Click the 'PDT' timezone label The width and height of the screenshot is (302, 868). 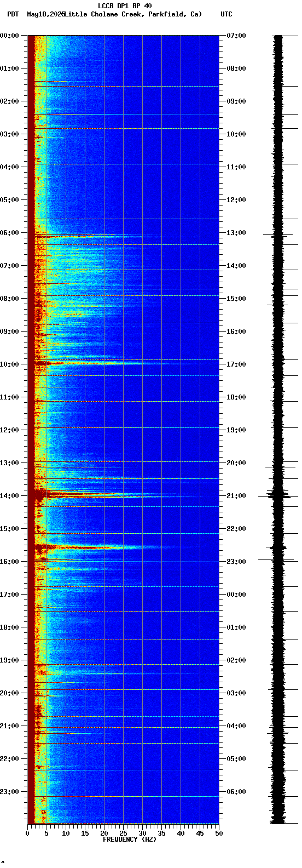(13, 14)
